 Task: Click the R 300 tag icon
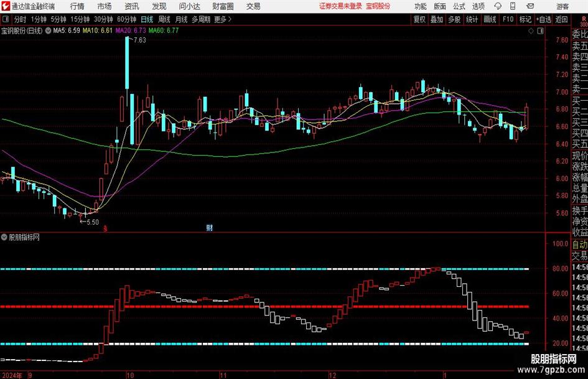coord(584,21)
